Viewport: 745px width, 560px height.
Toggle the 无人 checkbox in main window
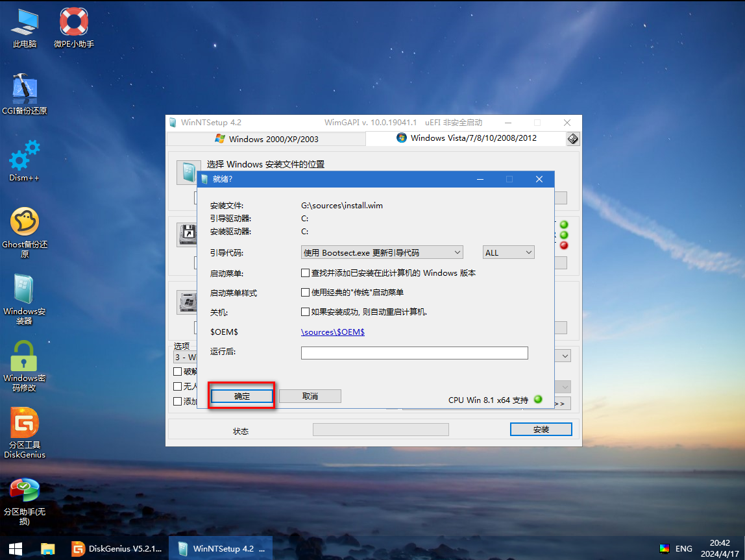tap(178, 386)
